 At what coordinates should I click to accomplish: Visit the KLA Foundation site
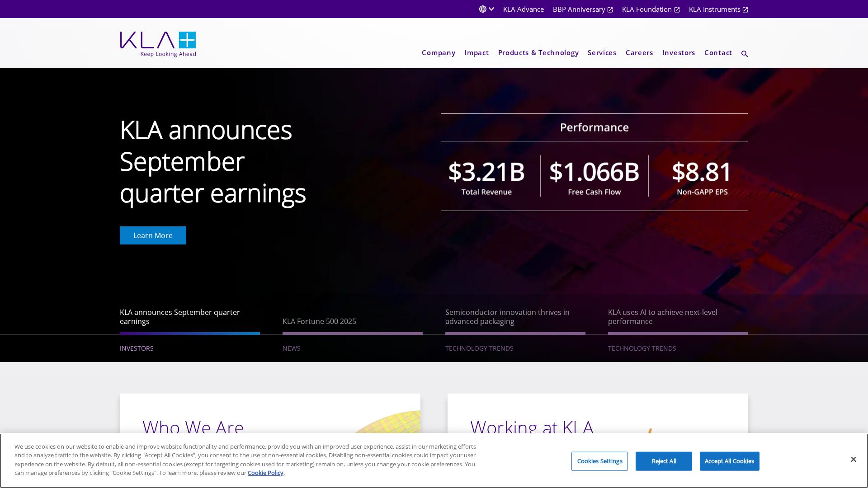pyautogui.click(x=651, y=9)
